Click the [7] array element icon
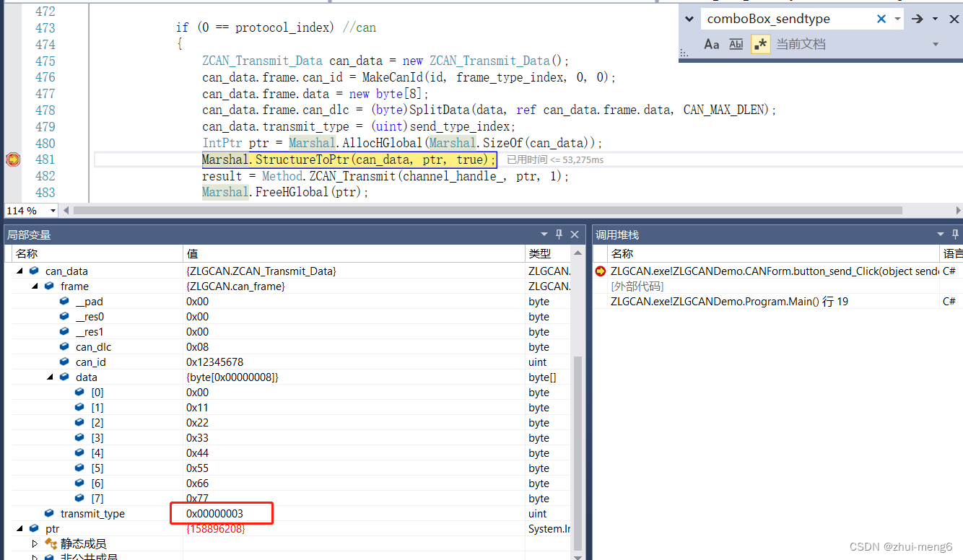The width and height of the screenshot is (963, 560). pyautogui.click(x=79, y=499)
